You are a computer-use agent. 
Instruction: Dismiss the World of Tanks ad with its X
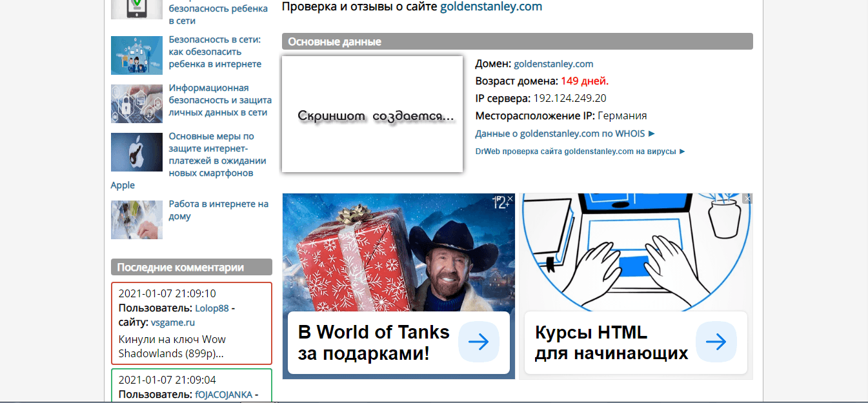tap(510, 199)
